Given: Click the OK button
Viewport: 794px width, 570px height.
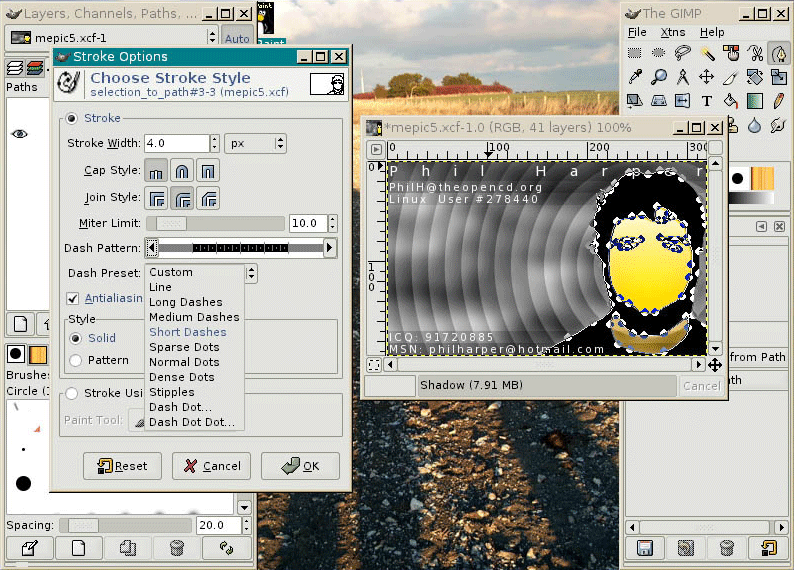Looking at the screenshot, I should [300, 466].
